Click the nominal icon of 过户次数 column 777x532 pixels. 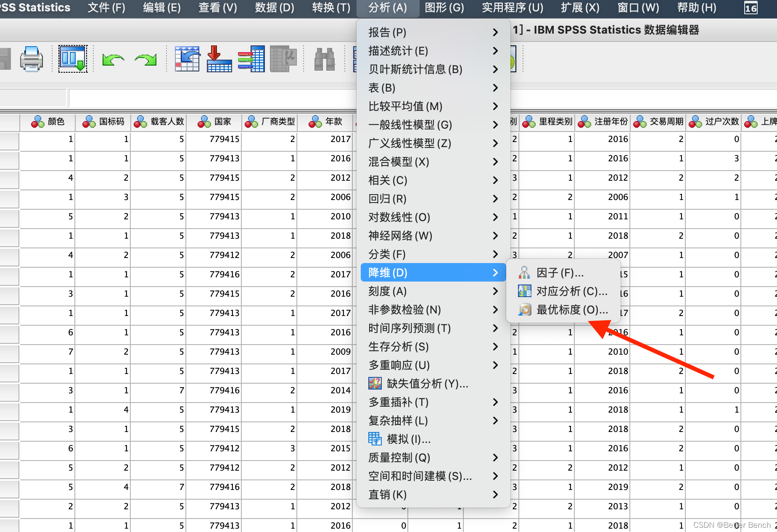[x=695, y=122]
